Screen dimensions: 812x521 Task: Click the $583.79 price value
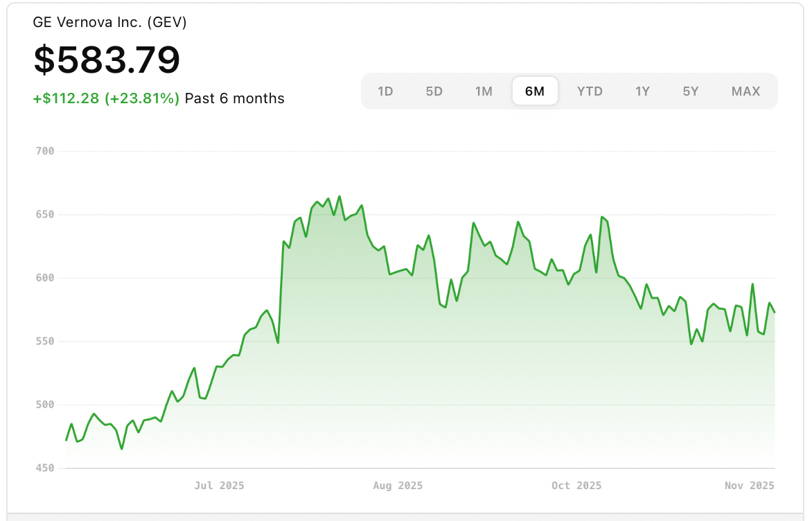pos(107,60)
